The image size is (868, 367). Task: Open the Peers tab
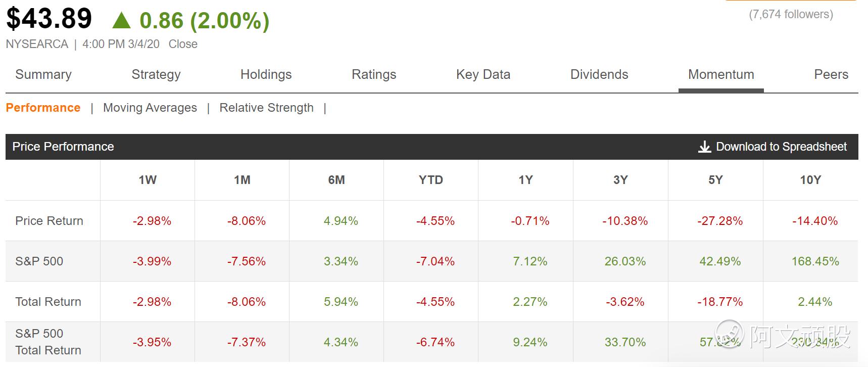[x=831, y=74]
